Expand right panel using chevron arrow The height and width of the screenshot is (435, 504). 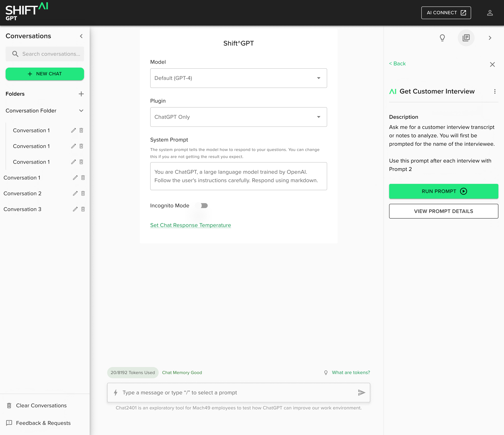coord(490,38)
